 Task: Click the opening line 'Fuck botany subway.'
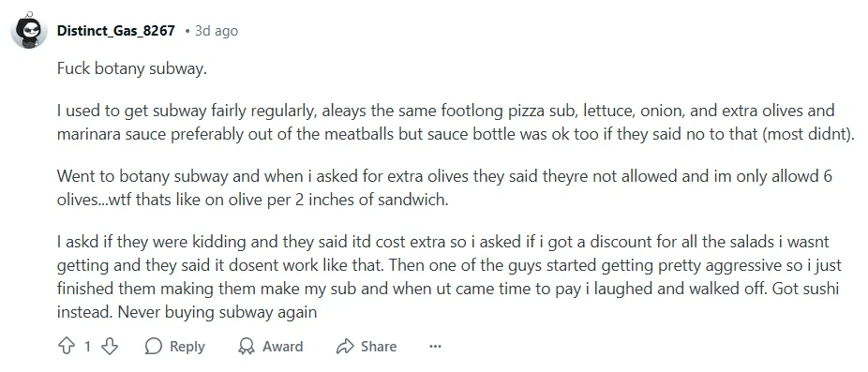pyautogui.click(x=132, y=71)
